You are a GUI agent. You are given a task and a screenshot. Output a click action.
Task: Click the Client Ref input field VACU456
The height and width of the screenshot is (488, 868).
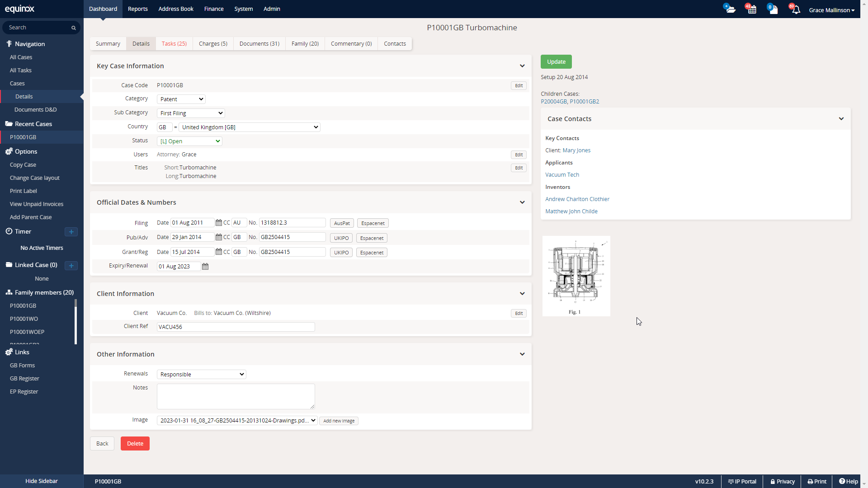point(235,327)
